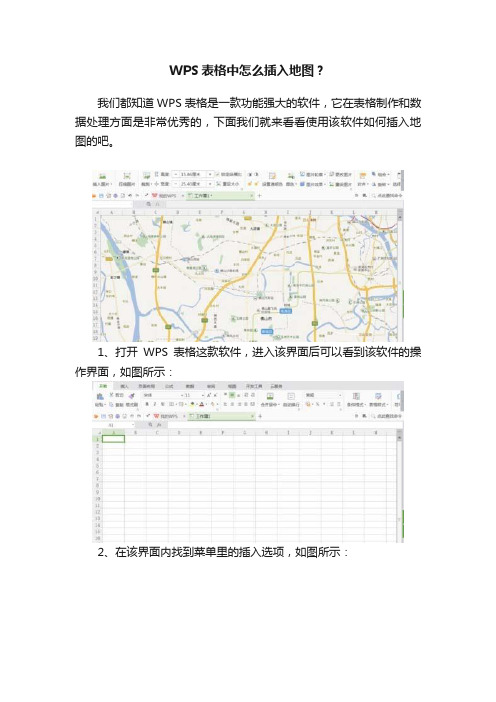Click Table Style icon in blank spreadsheet ribbon

378,396
